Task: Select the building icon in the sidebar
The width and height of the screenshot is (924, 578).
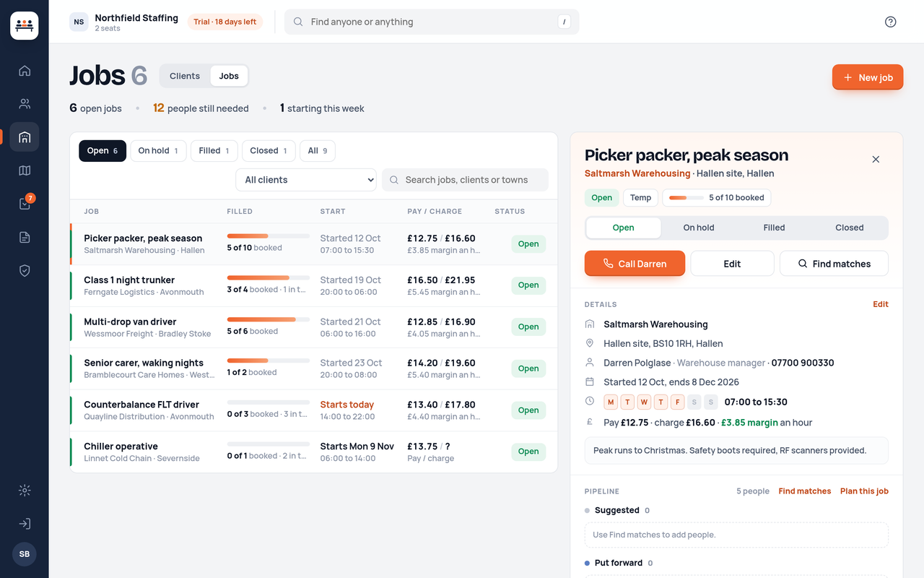Action: (25, 137)
